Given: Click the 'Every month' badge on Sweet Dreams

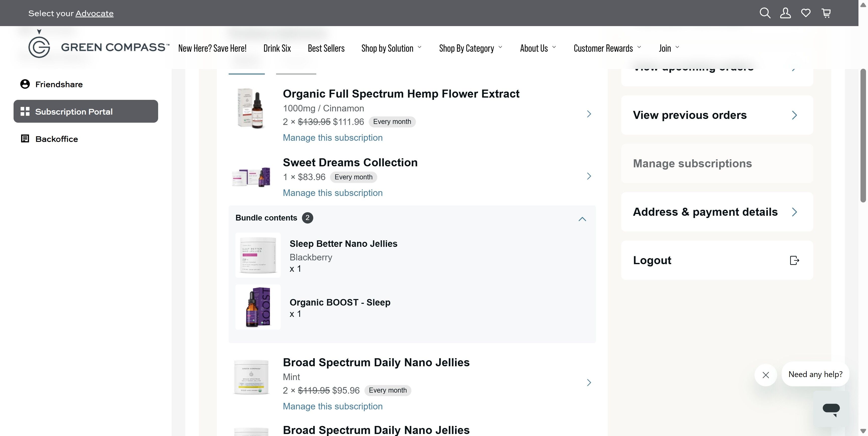Looking at the screenshot, I should (353, 177).
